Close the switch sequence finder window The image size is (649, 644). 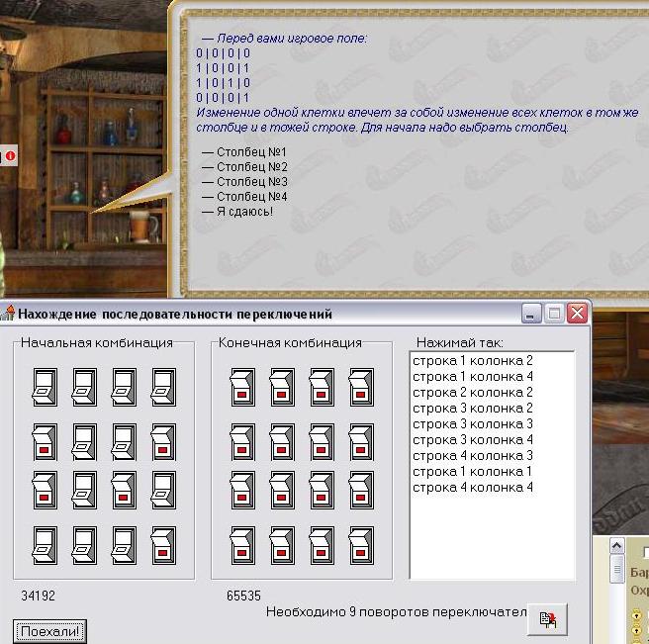pos(577,315)
